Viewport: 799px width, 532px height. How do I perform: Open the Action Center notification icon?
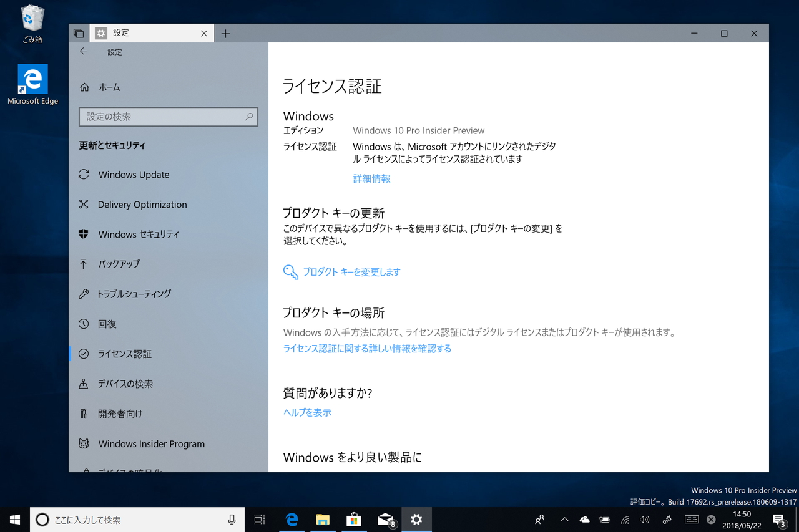coord(780,520)
